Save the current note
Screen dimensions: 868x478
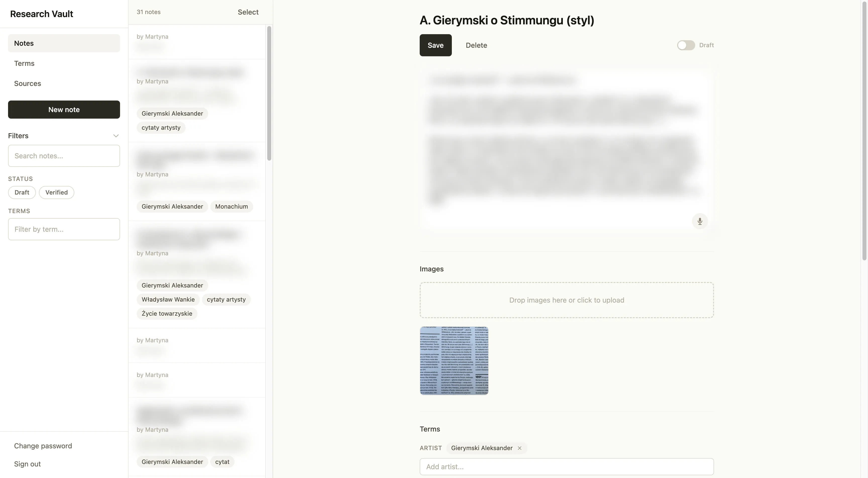point(435,45)
